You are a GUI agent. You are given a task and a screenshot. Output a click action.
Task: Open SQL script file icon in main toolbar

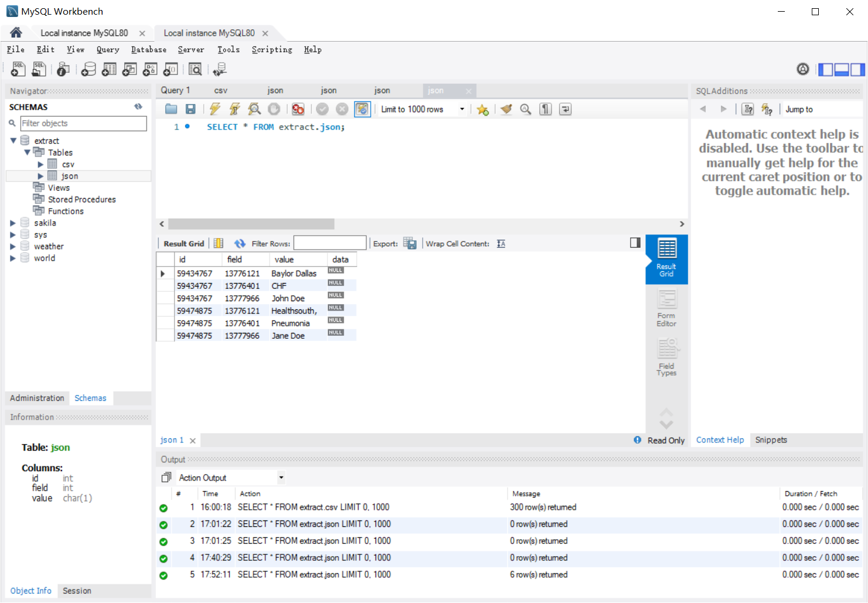click(39, 69)
